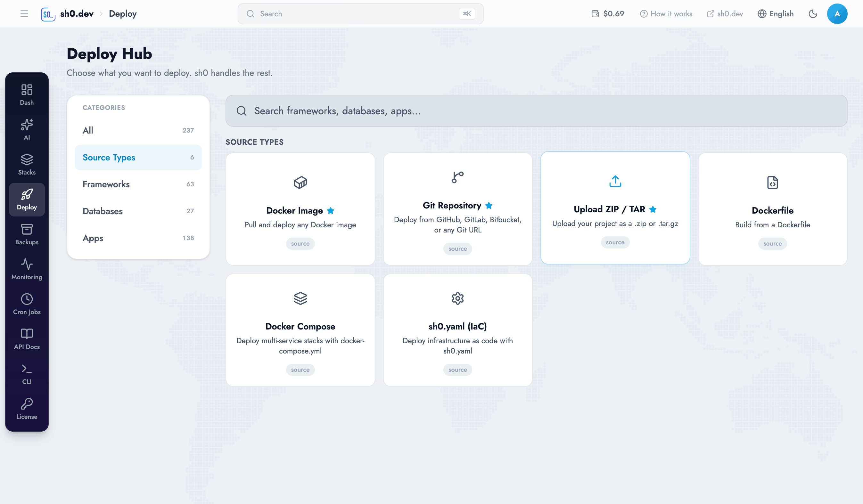Image resolution: width=863 pixels, height=504 pixels.
Task: Open the Docker Compose card title
Action: click(300, 326)
